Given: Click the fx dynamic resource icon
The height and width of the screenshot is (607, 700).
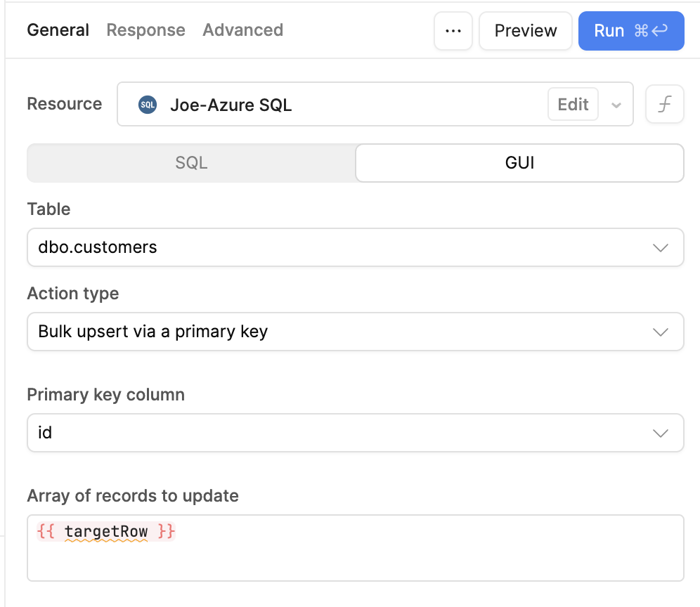Looking at the screenshot, I should [x=665, y=104].
